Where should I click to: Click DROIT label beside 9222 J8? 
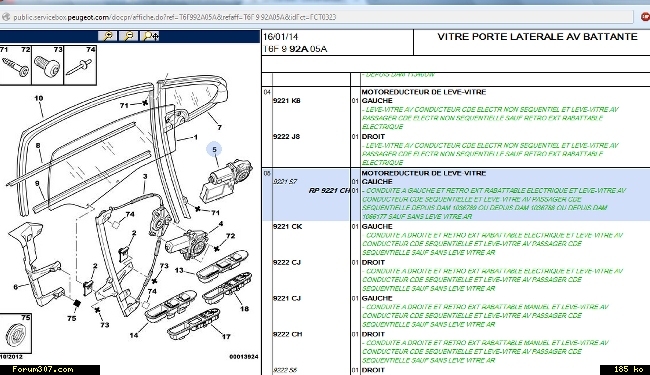point(374,137)
